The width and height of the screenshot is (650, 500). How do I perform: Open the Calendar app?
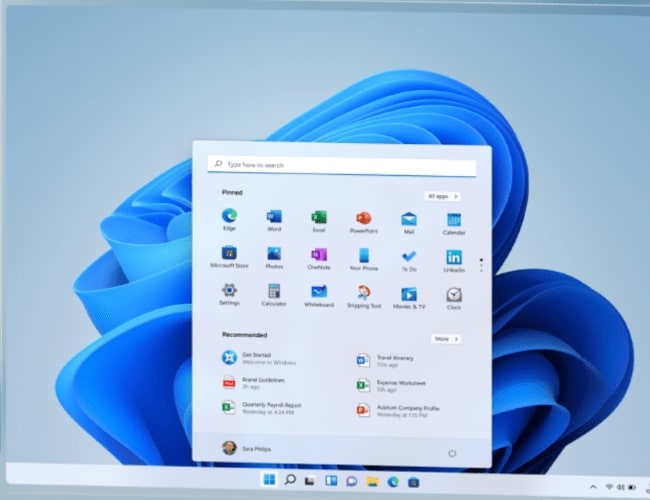(x=454, y=224)
